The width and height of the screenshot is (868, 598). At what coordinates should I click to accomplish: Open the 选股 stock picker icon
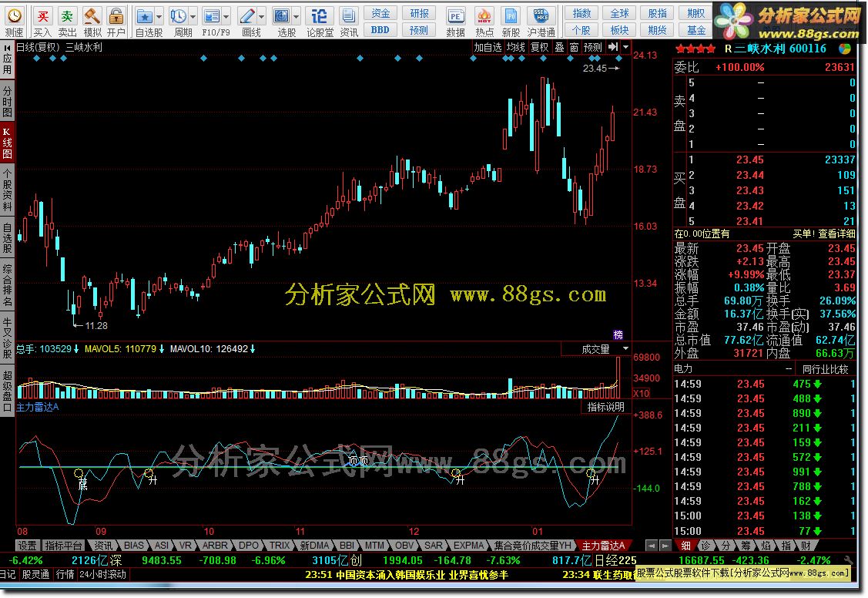tap(282, 16)
